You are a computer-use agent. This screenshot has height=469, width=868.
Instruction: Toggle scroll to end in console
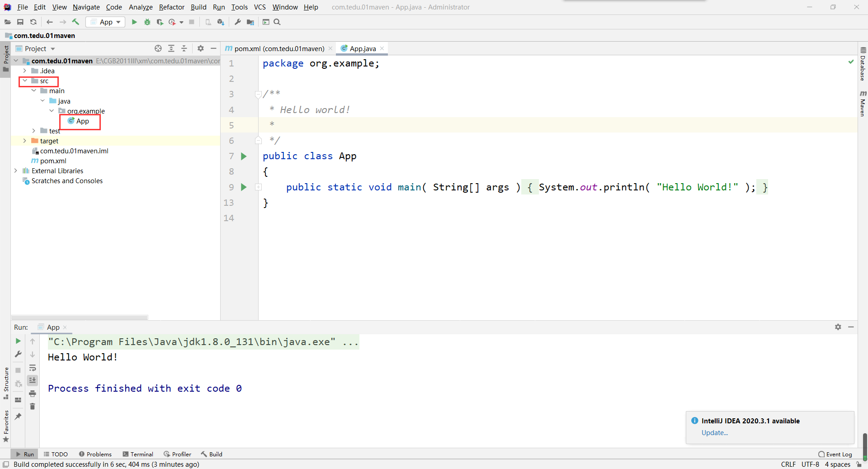(x=33, y=380)
